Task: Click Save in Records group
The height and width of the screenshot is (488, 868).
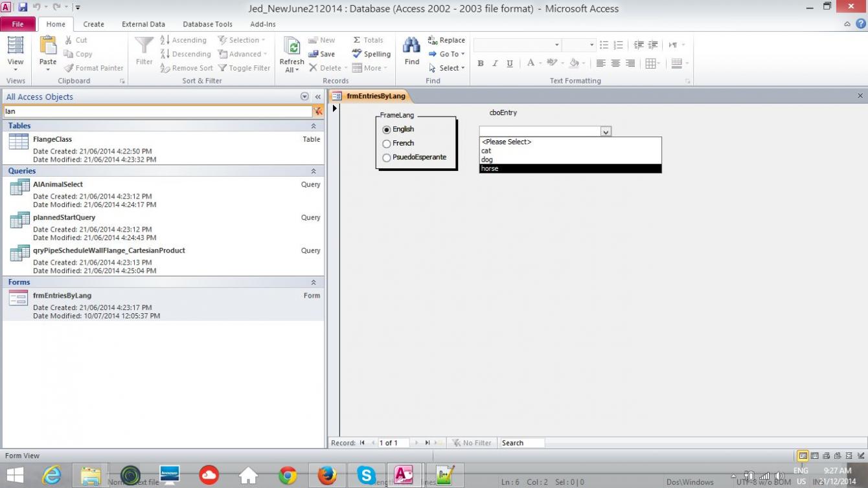Action: (x=321, y=54)
